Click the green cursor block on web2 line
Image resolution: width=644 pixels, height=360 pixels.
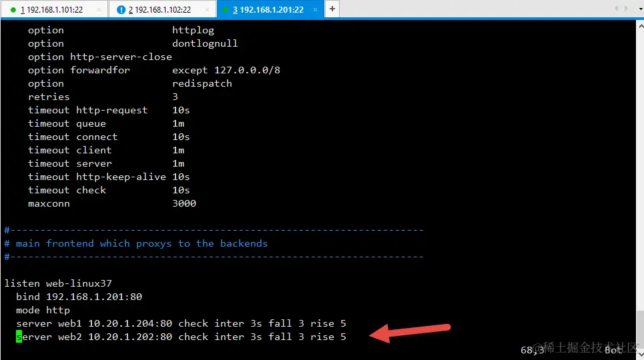(x=19, y=337)
